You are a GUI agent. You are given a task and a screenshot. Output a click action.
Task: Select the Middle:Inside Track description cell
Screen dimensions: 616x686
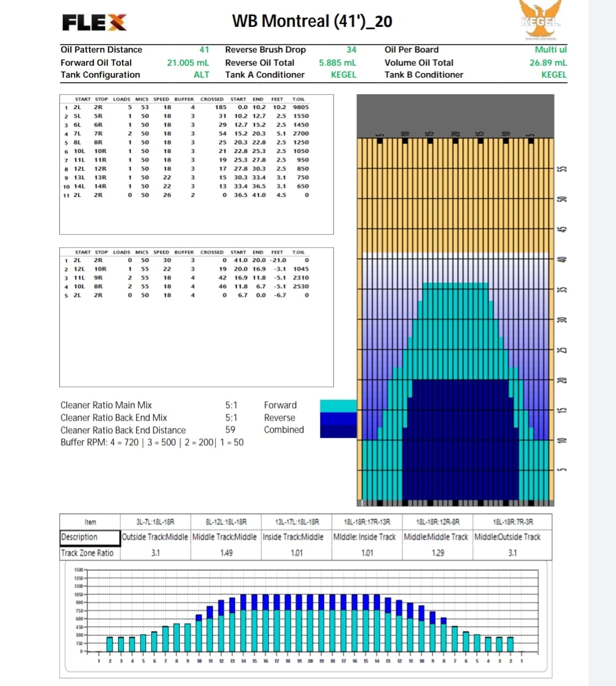[x=364, y=537]
